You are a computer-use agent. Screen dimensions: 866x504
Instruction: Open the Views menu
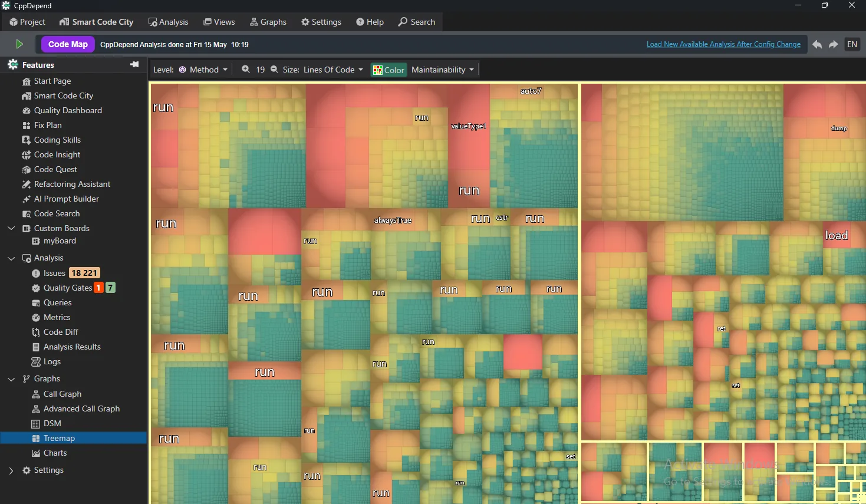coord(219,22)
